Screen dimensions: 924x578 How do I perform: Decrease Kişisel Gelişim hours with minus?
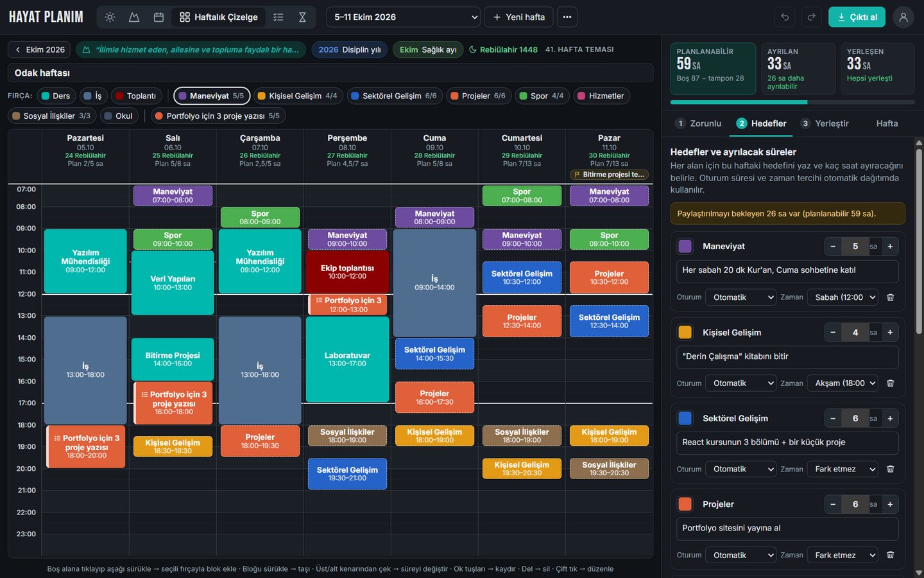(833, 333)
